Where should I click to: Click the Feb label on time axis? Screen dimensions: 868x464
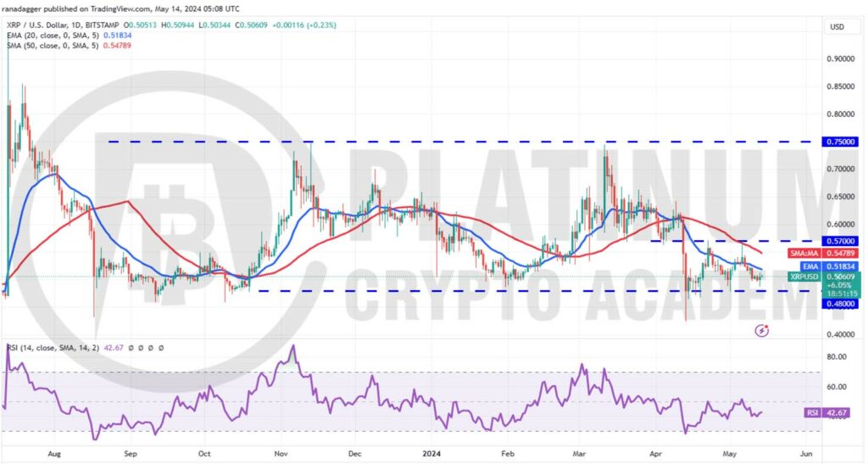coord(508,454)
